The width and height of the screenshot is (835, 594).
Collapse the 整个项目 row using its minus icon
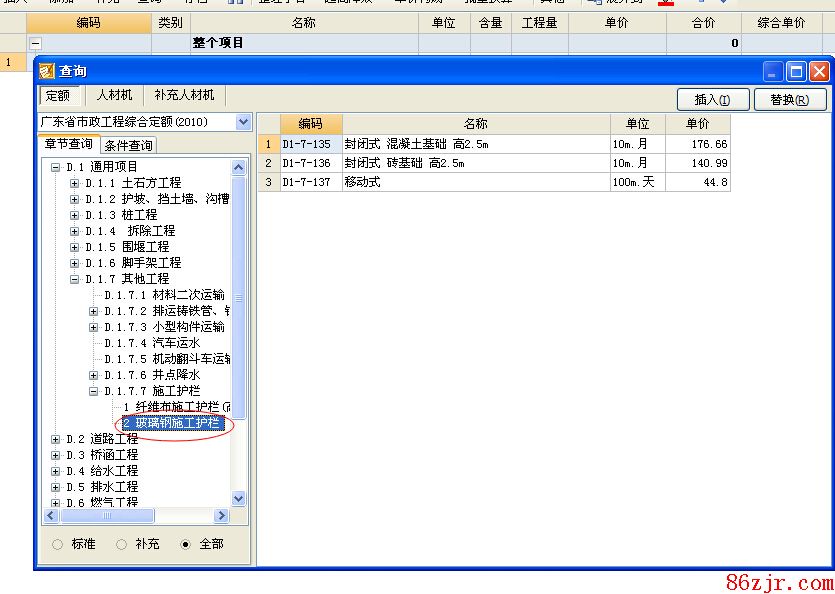(36, 43)
